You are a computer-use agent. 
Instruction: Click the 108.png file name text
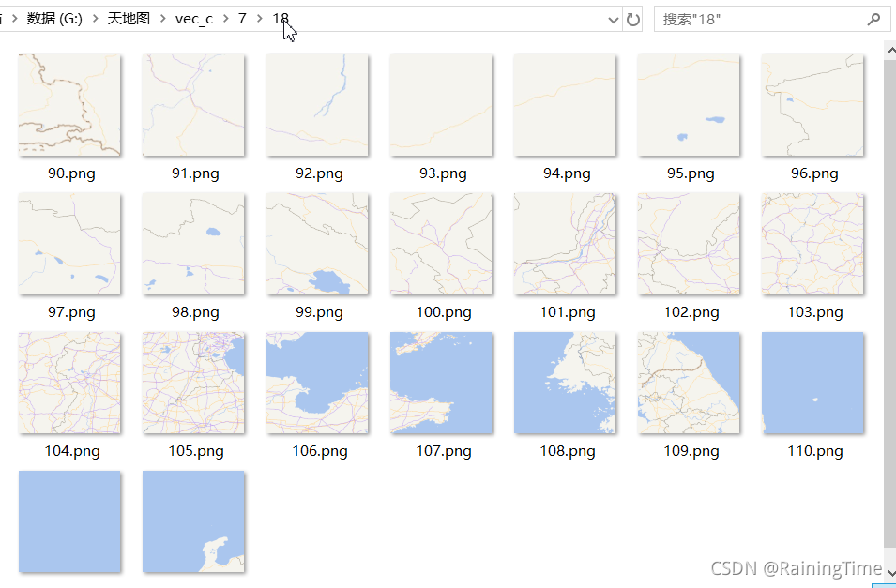coord(568,451)
